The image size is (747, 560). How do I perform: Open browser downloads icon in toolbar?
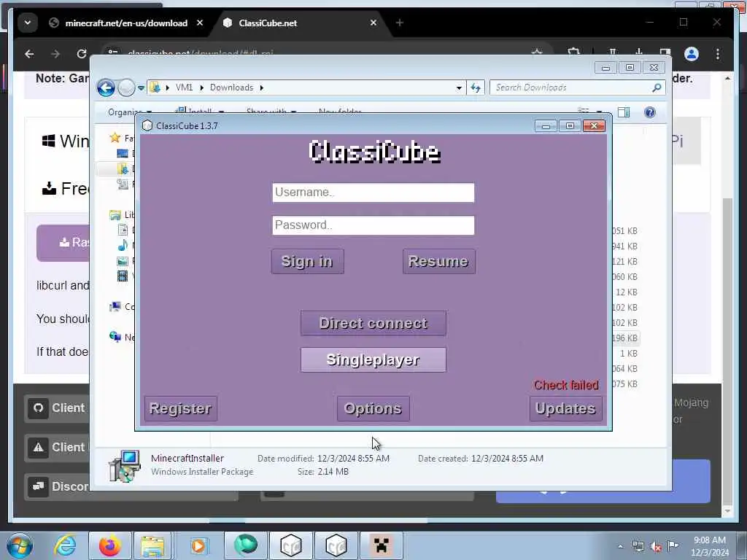[x=639, y=52]
